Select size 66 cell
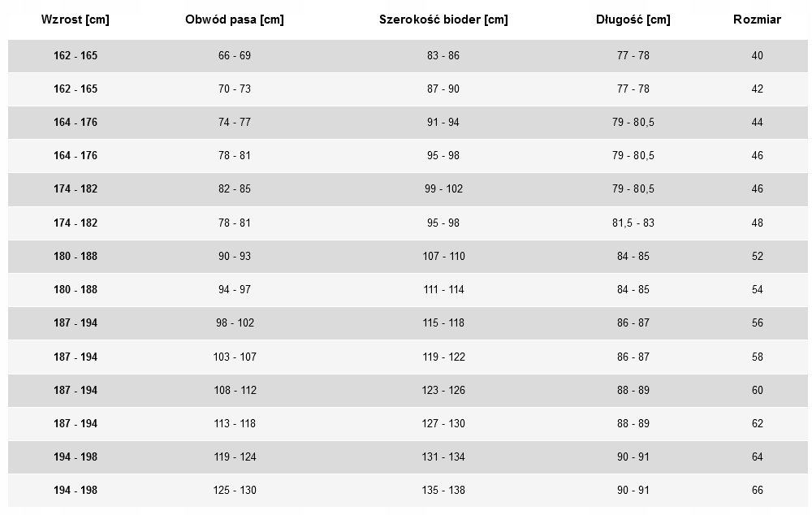The image size is (812, 515). pyautogui.click(x=757, y=490)
